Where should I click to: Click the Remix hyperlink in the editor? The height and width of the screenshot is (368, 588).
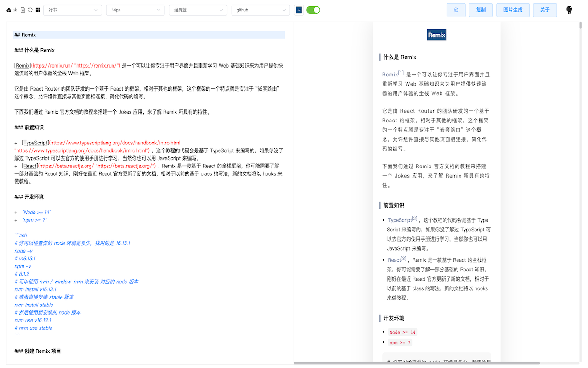(x=23, y=65)
